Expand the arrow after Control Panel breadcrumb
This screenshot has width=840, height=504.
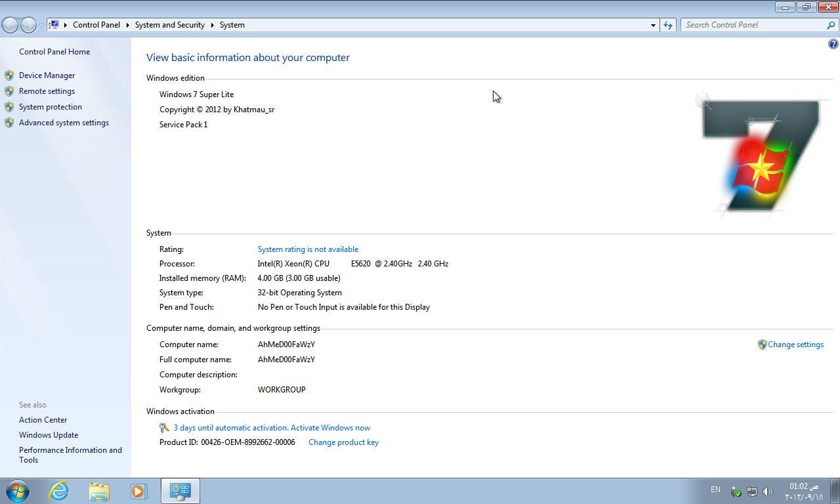tap(127, 25)
